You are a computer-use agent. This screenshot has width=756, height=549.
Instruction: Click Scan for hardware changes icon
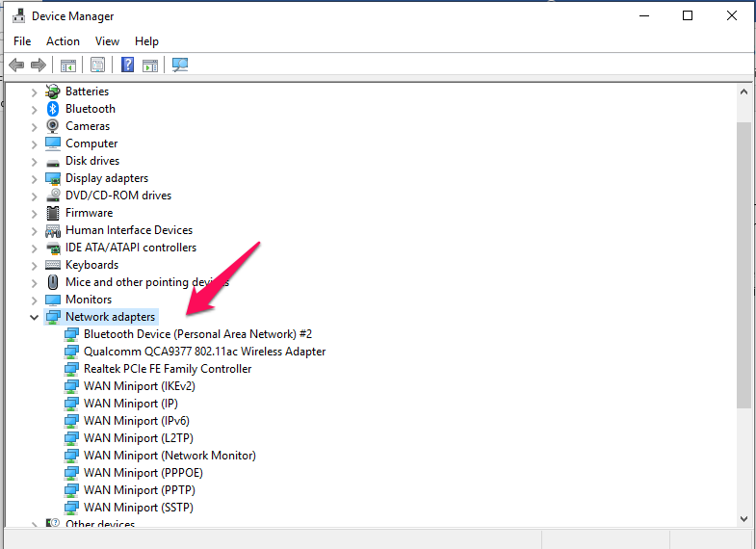180,65
